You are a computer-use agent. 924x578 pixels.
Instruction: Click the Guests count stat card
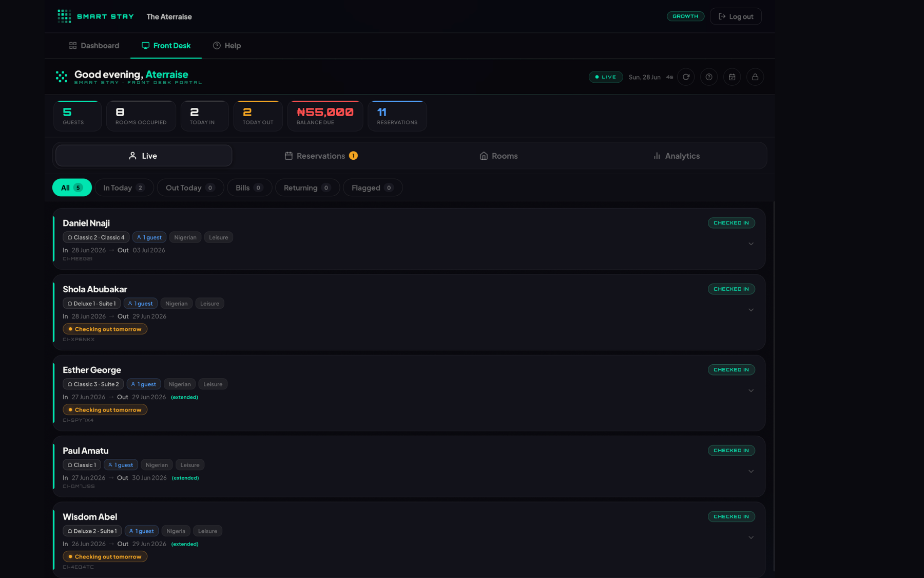pyautogui.click(x=78, y=116)
